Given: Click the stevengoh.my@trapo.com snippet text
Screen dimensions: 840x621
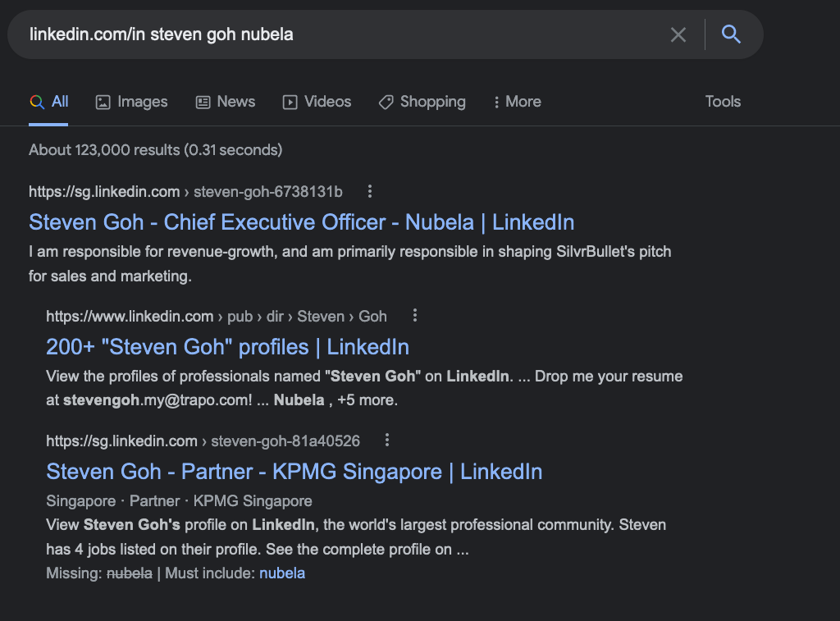Looking at the screenshot, I should (157, 400).
